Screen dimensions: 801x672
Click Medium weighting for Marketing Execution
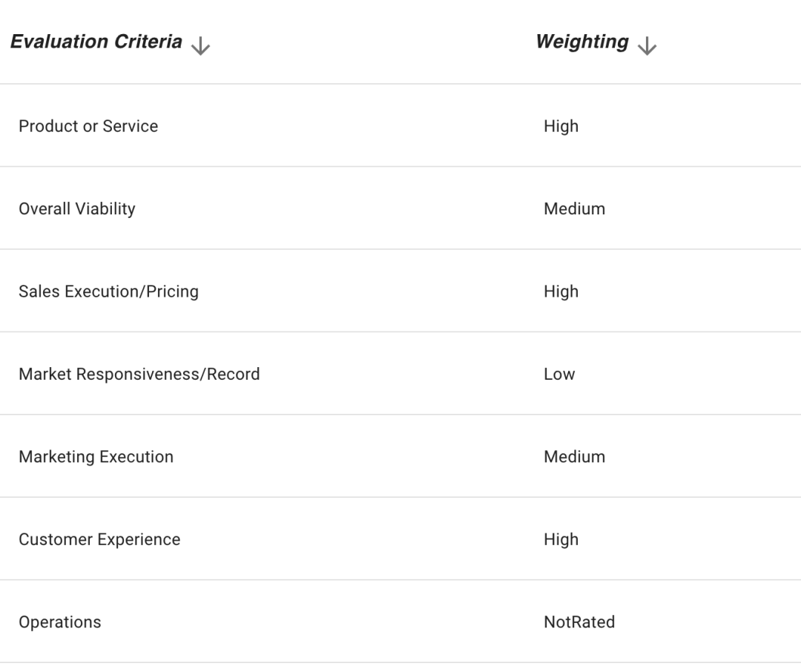574,456
